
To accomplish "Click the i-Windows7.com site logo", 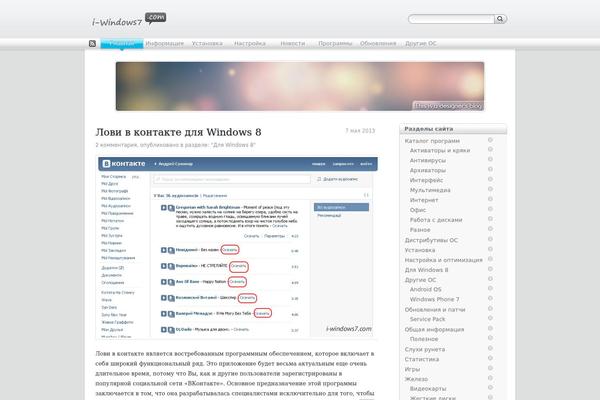I will (129, 20).
